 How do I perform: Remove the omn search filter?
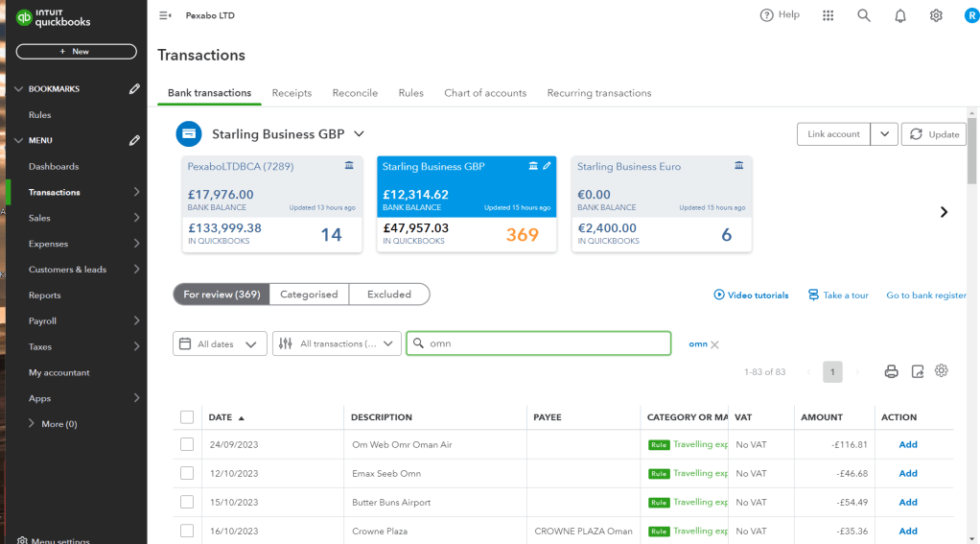715,344
